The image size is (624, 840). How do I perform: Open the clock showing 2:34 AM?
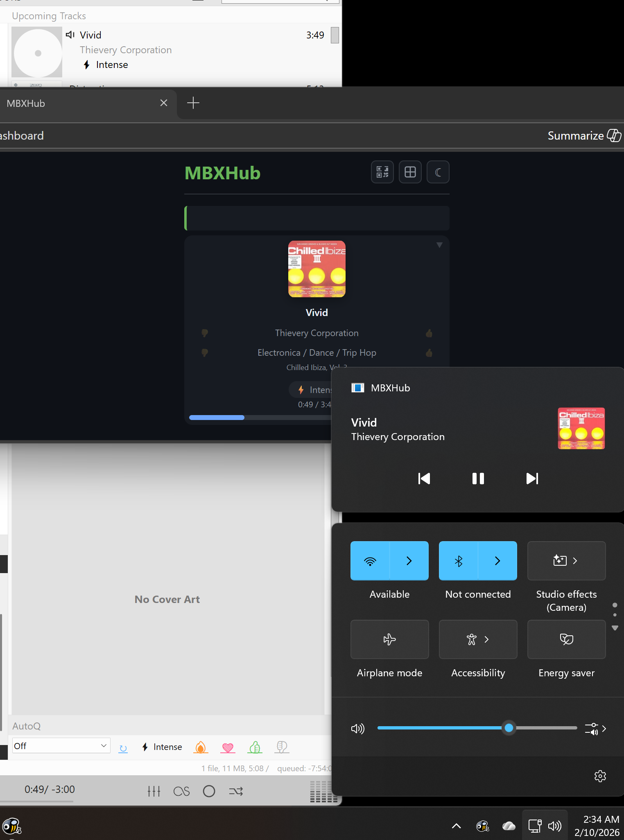[x=597, y=826]
